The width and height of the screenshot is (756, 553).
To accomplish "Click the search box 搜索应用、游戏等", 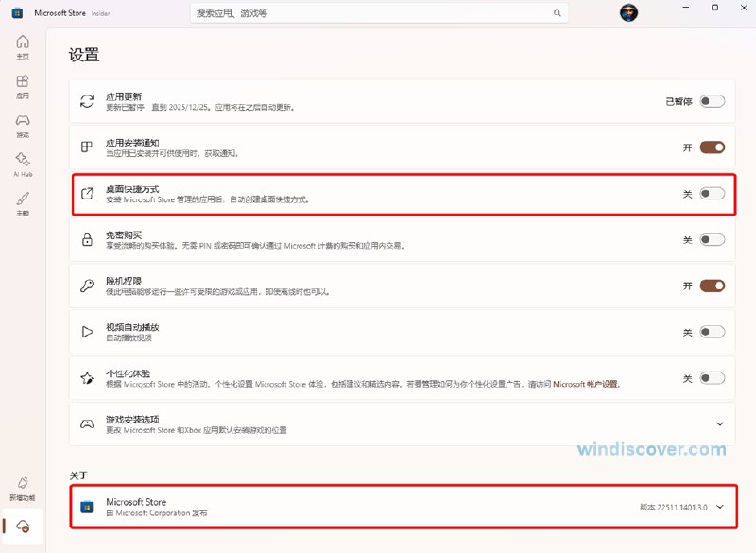I will (x=379, y=13).
